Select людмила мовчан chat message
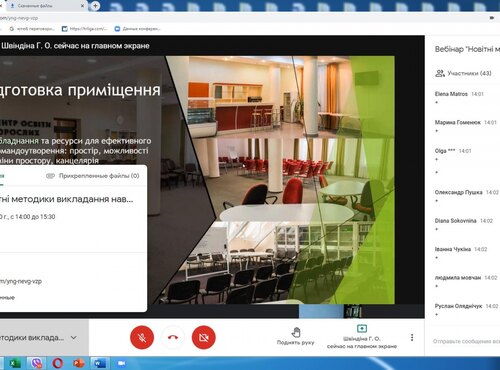The image size is (500, 370). (x=467, y=281)
